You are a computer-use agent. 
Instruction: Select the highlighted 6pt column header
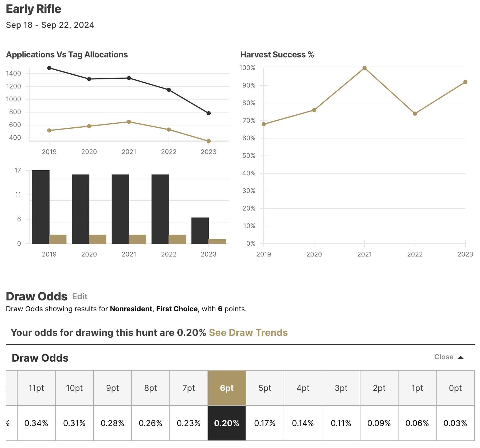[226, 388]
